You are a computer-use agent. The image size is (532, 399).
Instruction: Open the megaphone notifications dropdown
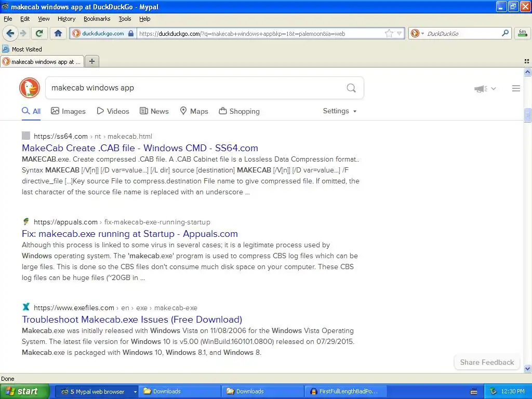tap(485, 88)
